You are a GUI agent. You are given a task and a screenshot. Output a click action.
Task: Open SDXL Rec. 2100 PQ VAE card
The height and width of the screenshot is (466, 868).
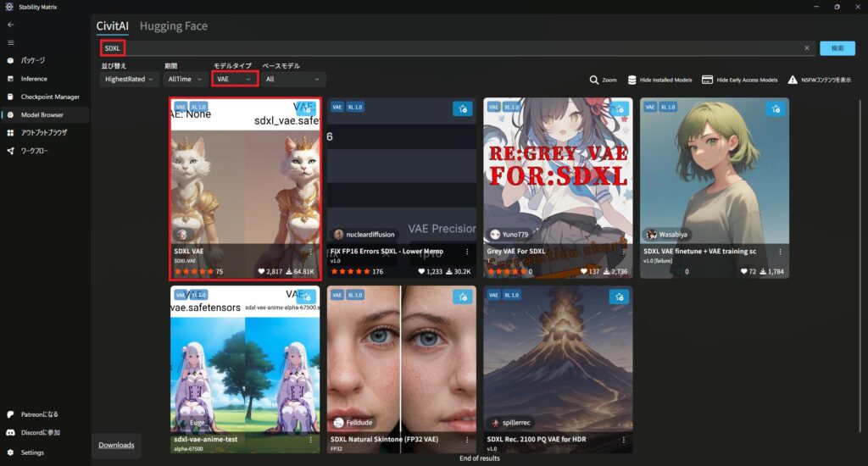click(x=558, y=369)
